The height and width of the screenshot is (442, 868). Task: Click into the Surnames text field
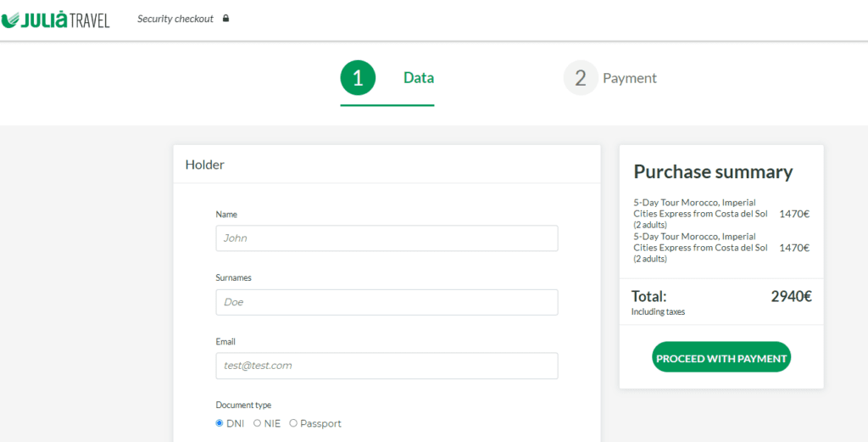pyautogui.click(x=387, y=302)
